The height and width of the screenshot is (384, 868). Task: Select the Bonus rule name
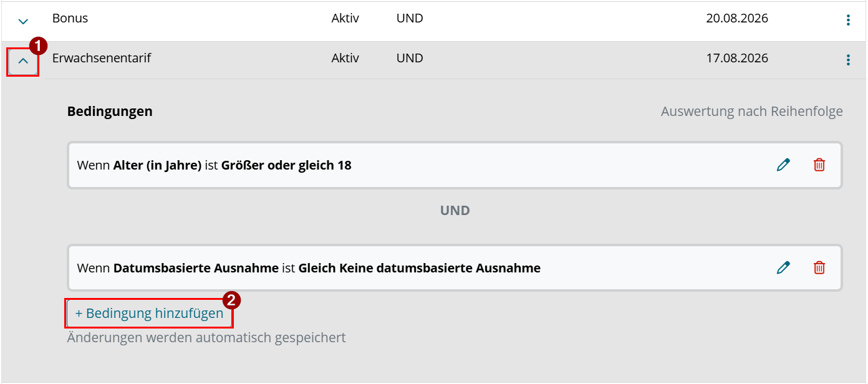tap(70, 18)
